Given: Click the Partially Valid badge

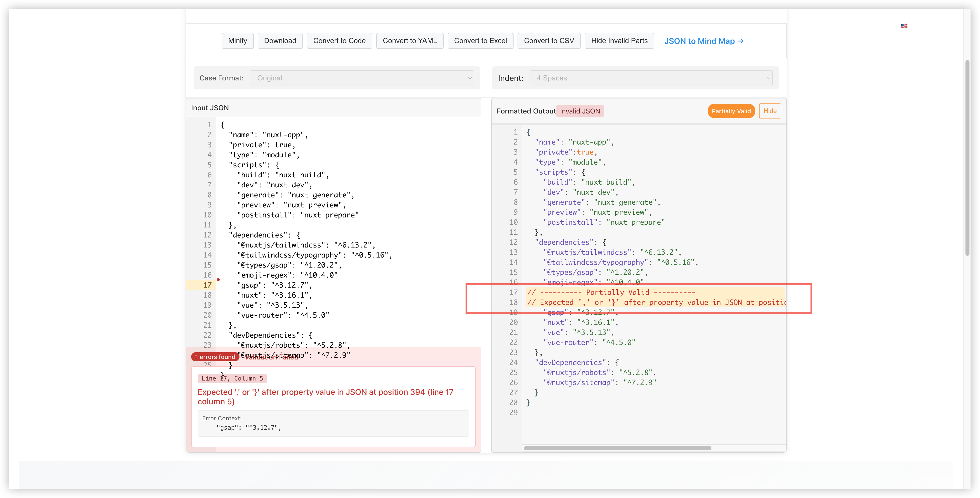Looking at the screenshot, I should click(x=731, y=111).
